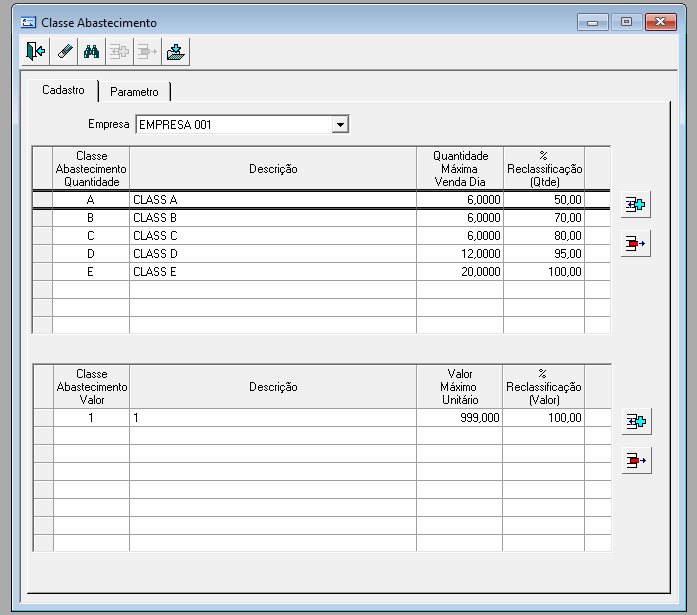Click row selector for CLASS A row
Viewport: 697px width, 615px height.
[43, 200]
